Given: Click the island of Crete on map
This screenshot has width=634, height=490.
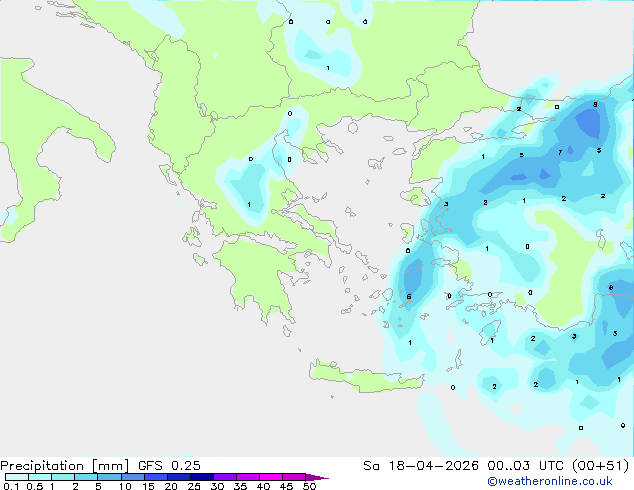Looking at the screenshot, I should (x=364, y=378).
